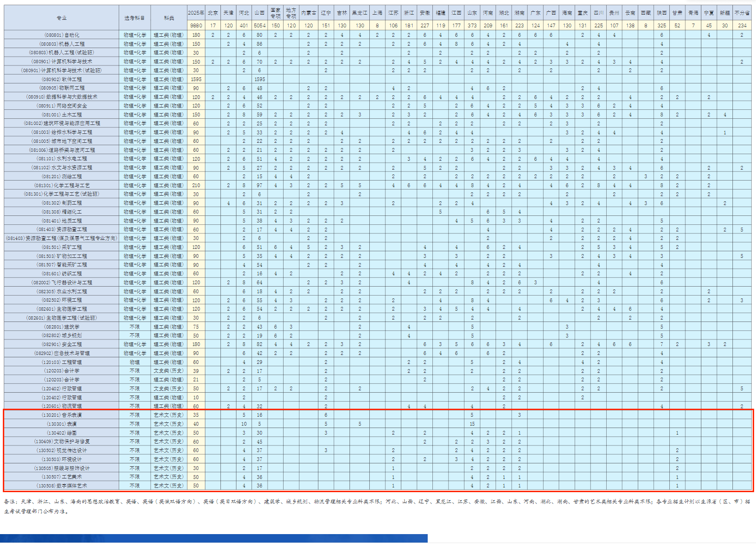Click the (082002)飞行器设计与工程 row label

62,282
